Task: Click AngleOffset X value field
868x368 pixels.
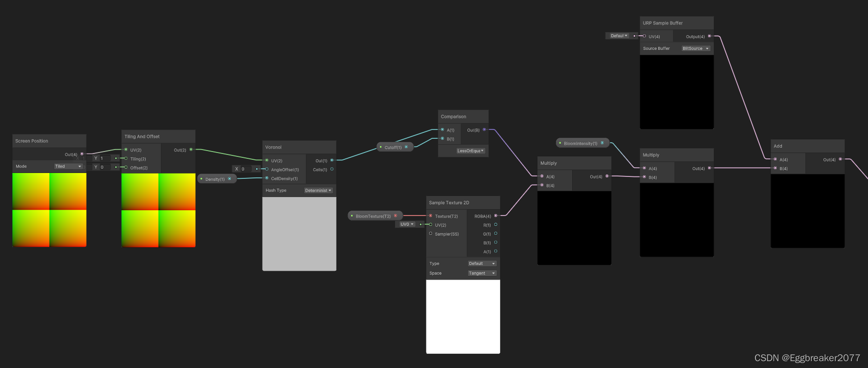Action: tap(247, 169)
